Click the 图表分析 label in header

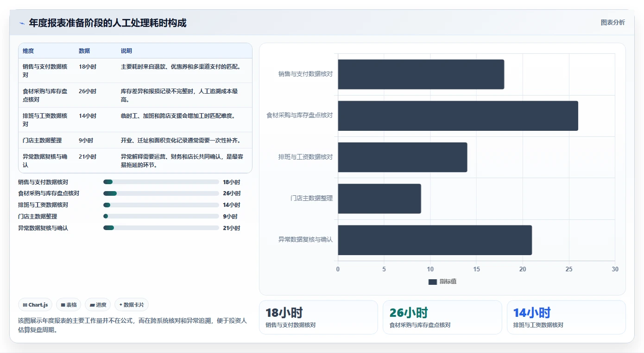pos(612,22)
